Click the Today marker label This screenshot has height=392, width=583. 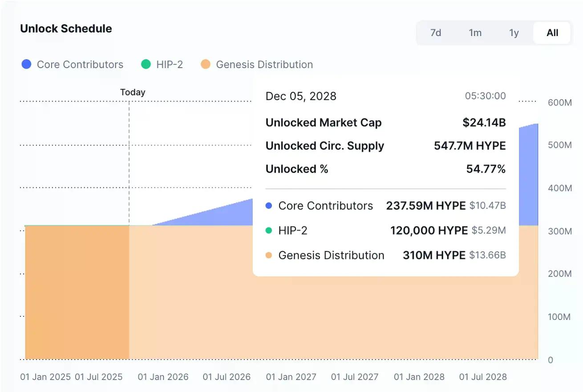point(133,92)
